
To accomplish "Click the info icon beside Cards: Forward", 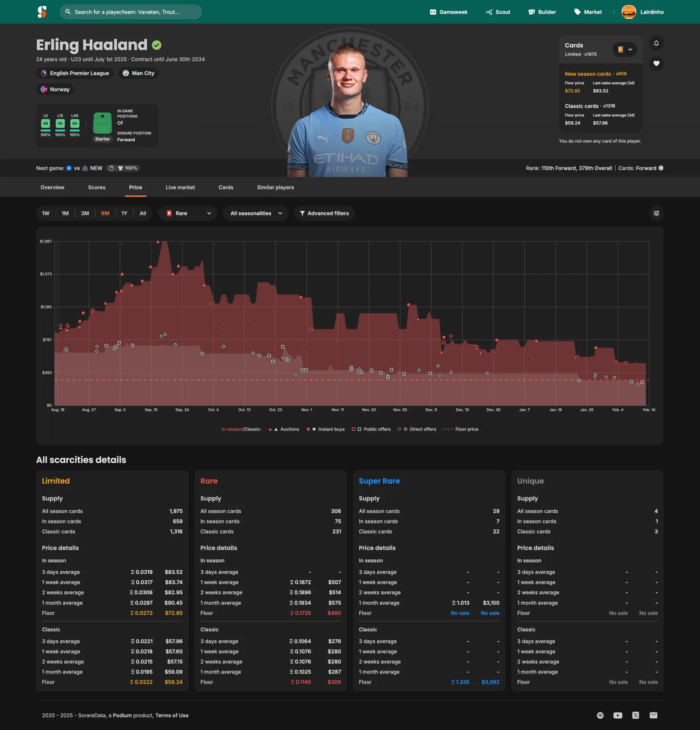I will point(661,168).
